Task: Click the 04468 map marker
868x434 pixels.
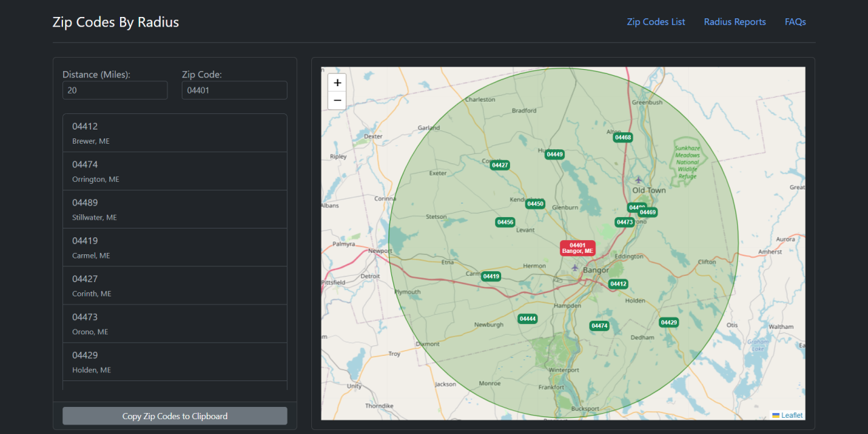Action: (623, 137)
